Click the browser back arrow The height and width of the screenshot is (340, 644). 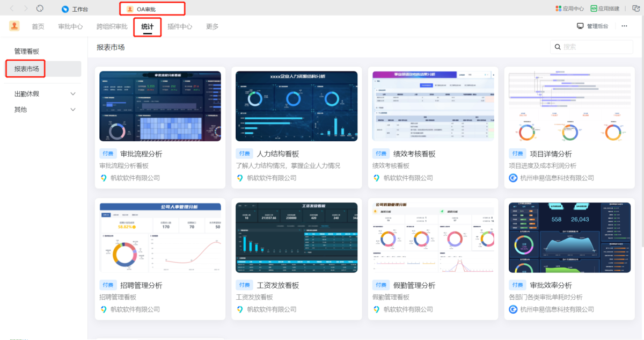[x=12, y=9]
